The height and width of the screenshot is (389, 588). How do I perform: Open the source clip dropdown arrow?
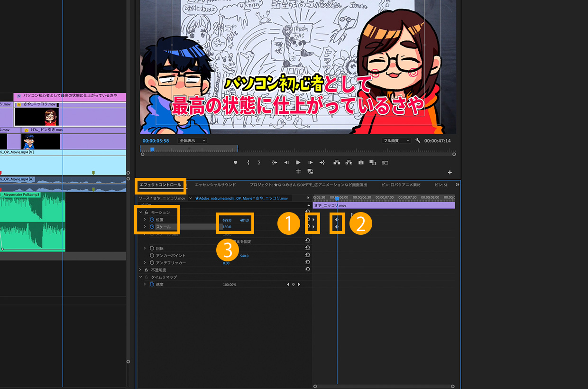[x=190, y=198]
